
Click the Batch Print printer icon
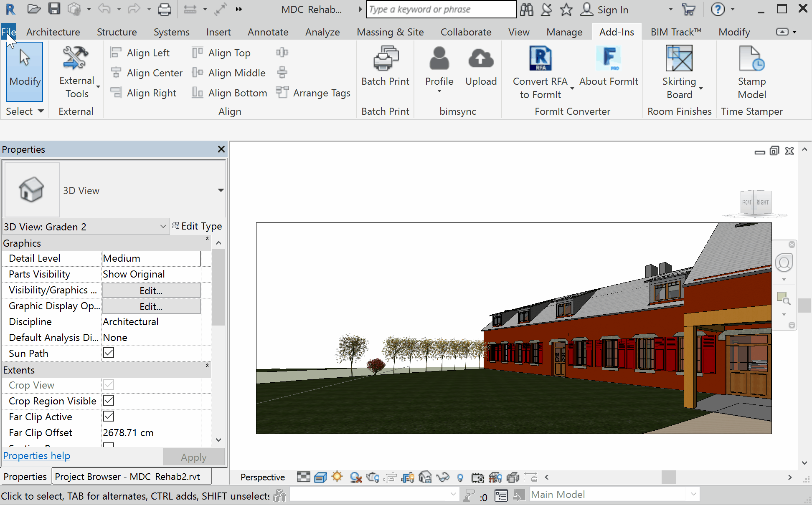[x=386, y=58]
